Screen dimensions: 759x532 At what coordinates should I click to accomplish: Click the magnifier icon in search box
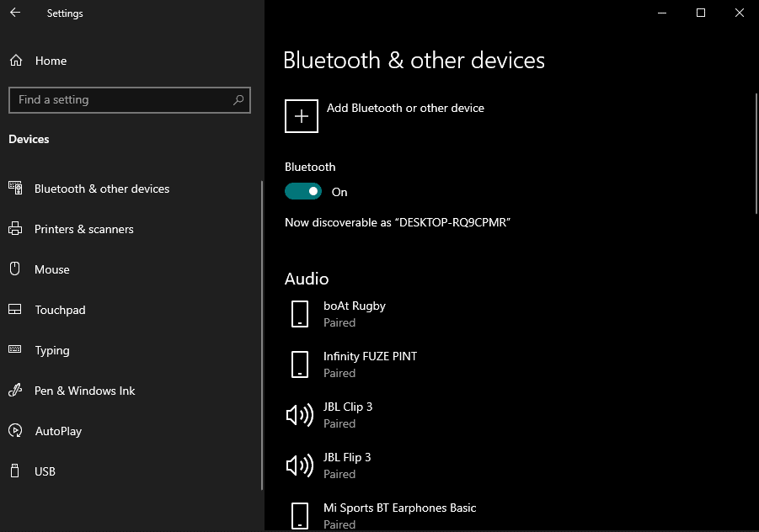[x=238, y=99]
